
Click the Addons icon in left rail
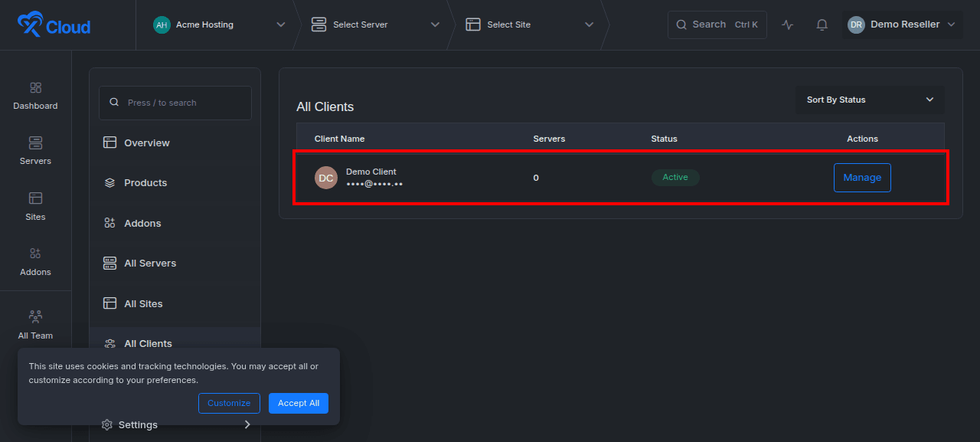pos(35,253)
